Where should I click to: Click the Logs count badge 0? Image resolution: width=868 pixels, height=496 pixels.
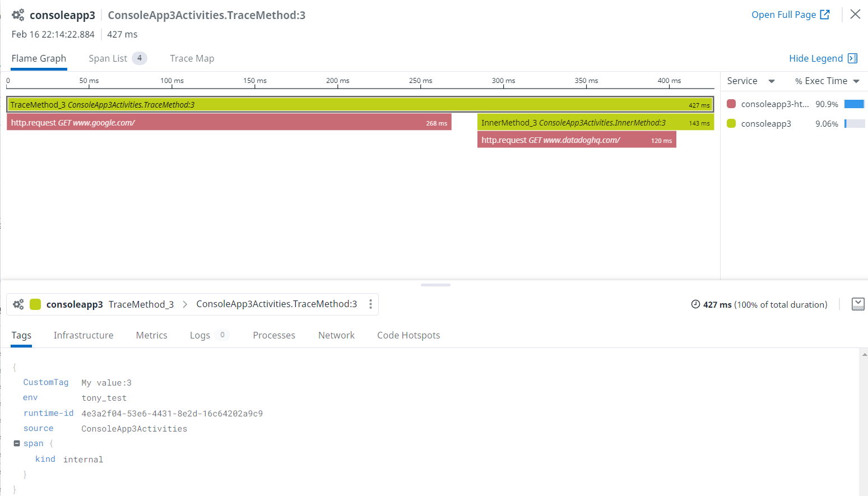pos(222,335)
